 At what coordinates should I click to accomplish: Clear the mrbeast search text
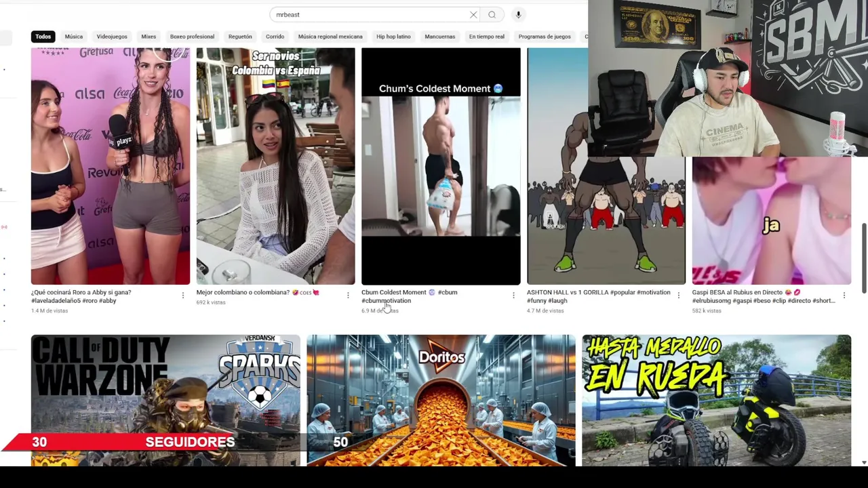coord(473,15)
